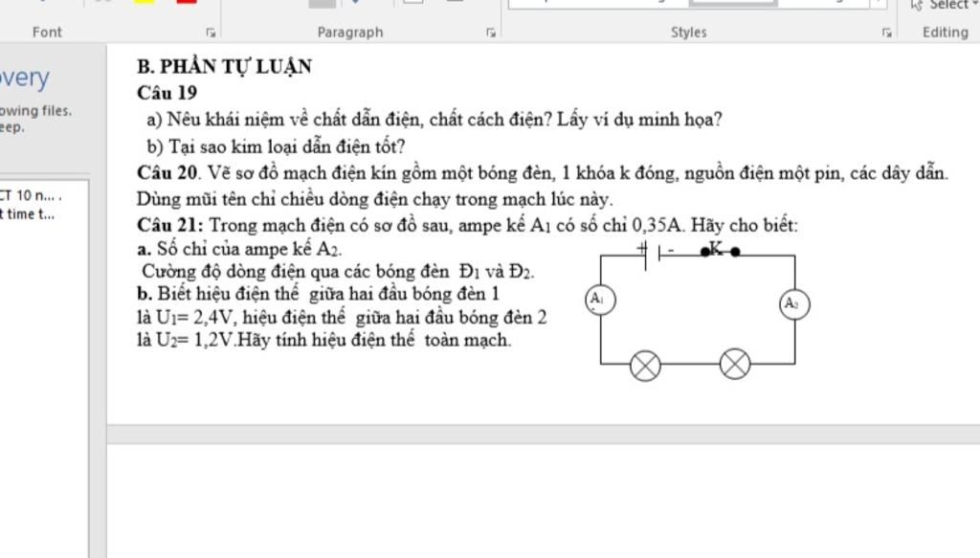Click line 'b) Tại sao kim loại dẫn điện tốt?'
The height and width of the screenshot is (558, 980).
276,146
